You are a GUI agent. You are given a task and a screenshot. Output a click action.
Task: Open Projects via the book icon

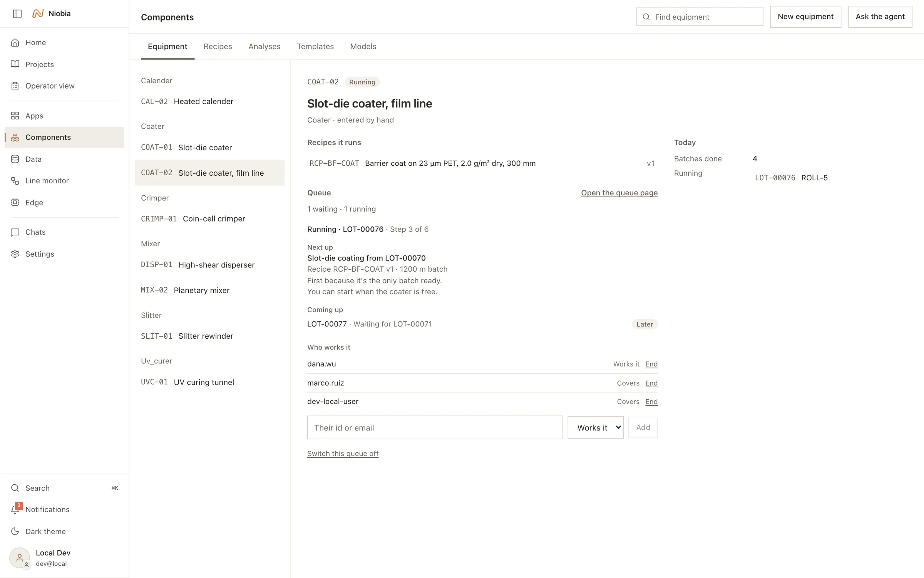coord(15,64)
